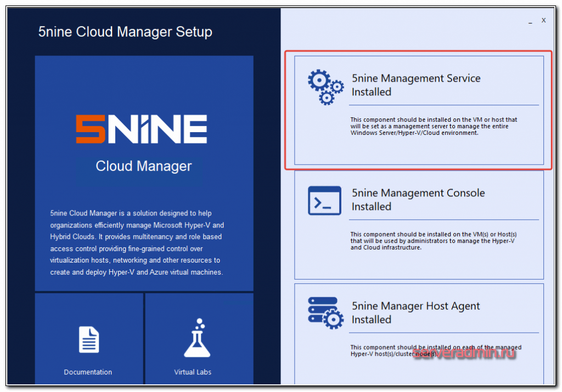Image resolution: width=562 pixels, height=392 pixels.
Task: Open the Documentation tile label
Action: tap(88, 372)
